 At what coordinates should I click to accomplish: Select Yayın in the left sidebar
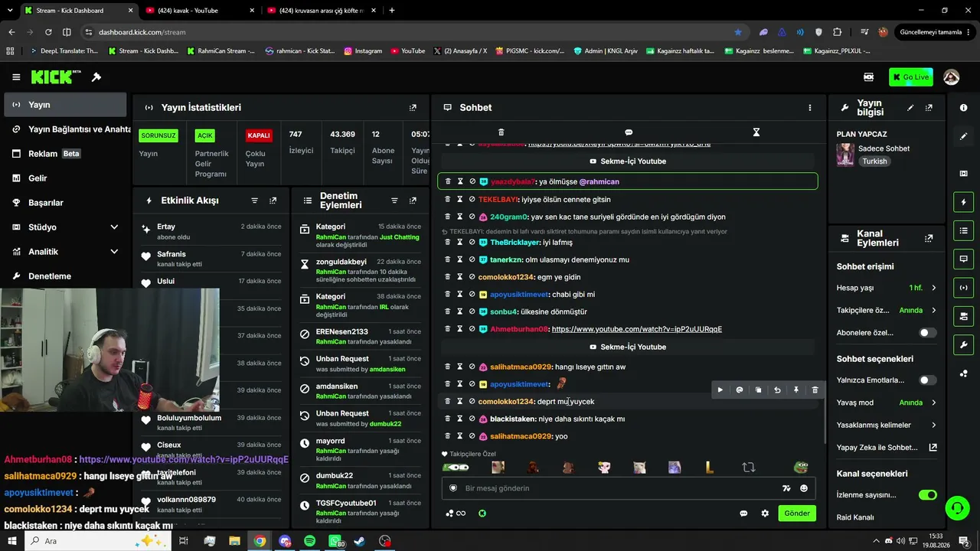64,105
